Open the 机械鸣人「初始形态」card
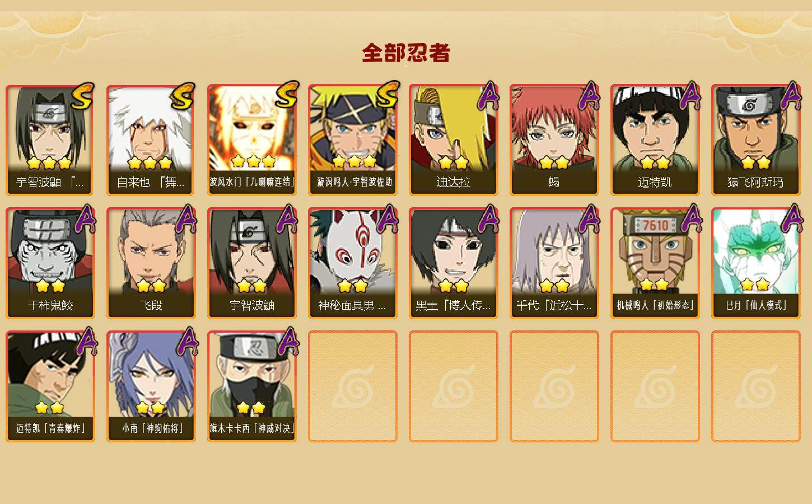 tap(655, 263)
